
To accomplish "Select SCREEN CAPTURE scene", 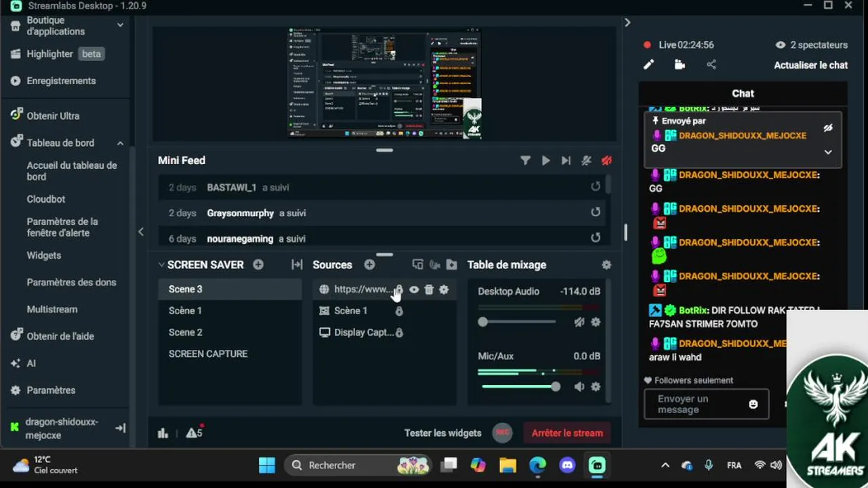I will (x=230, y=354).
